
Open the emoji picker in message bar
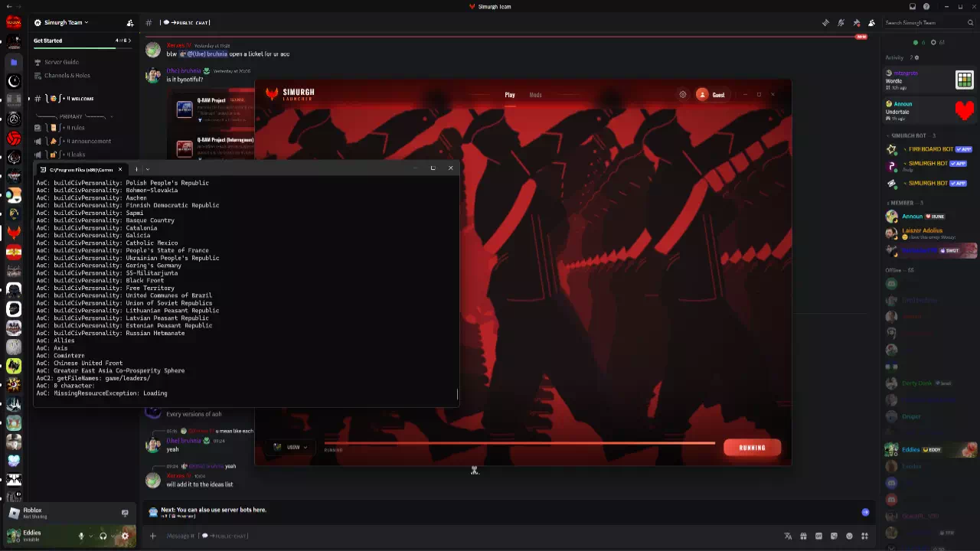click(x=849, y=536)
